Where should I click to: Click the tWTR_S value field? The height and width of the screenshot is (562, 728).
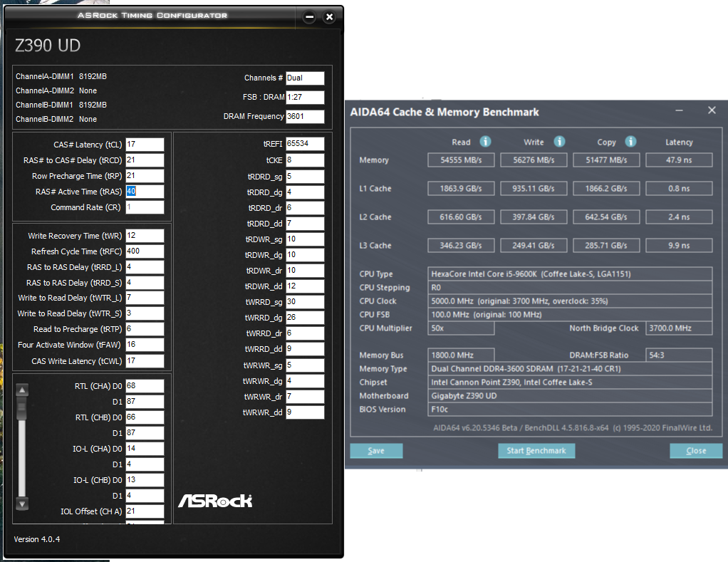(x=145, y=313)
